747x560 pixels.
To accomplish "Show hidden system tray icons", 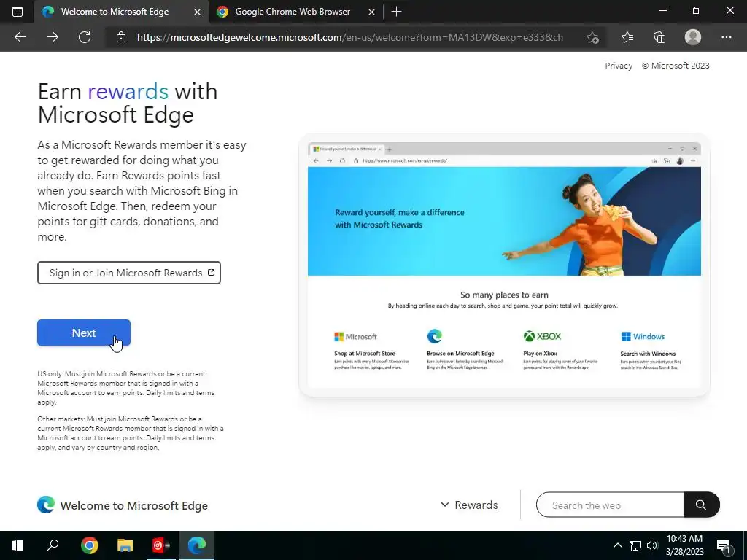I will point(617,545).
